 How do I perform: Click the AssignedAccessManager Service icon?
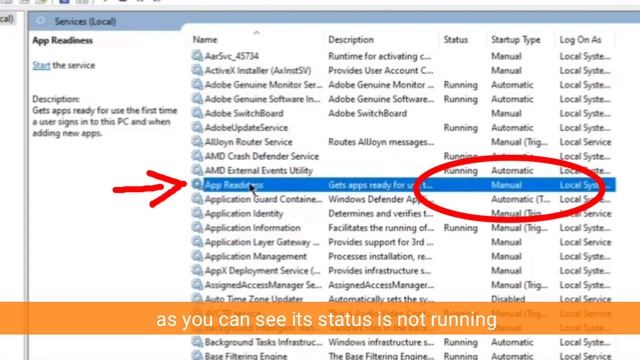(197, 284)
